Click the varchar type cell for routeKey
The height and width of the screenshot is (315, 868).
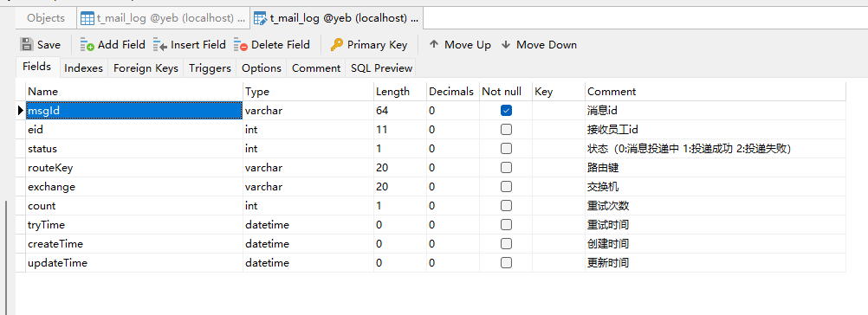tap(308, 167)
